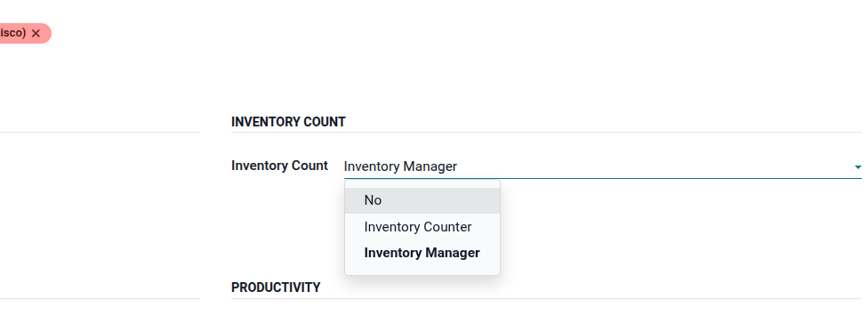Click the left column's upper divider line
This screenshot has height=324, width=868.
[100, 133]
